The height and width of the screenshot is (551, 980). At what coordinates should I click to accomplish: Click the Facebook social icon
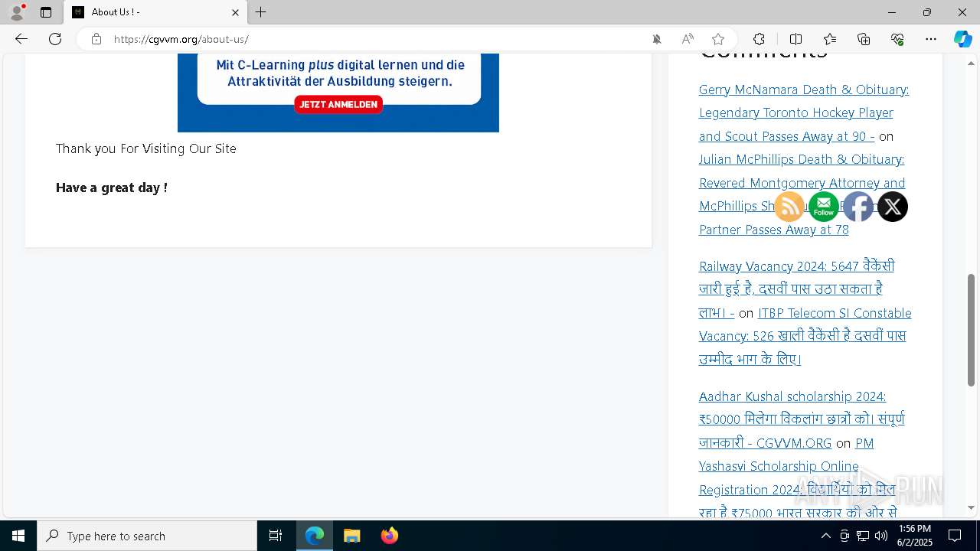click(x=858, y=207)
